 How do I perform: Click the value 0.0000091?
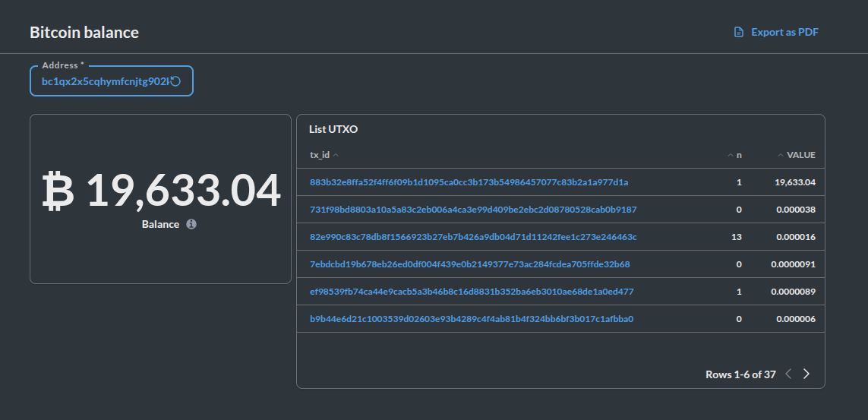coord(794,264)
